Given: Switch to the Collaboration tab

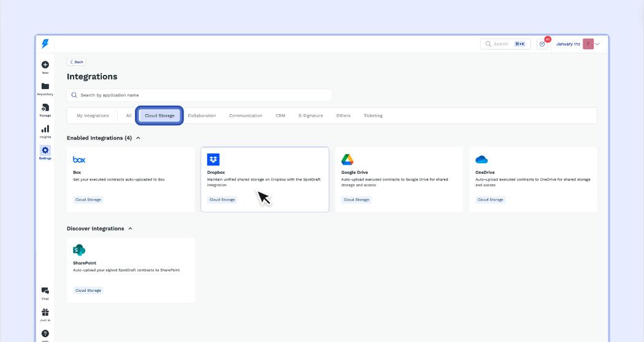Looking at the screenshot, I should tap(202, 115).
